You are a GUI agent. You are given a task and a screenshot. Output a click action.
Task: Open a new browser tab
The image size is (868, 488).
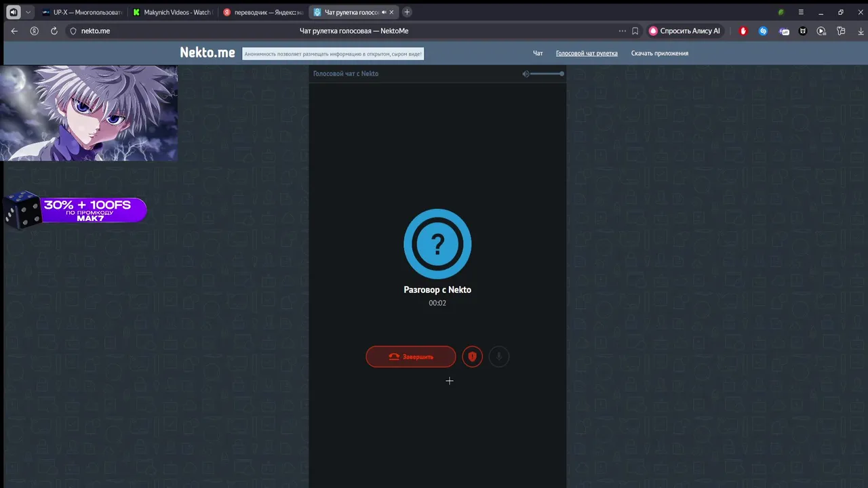point(407,12)
